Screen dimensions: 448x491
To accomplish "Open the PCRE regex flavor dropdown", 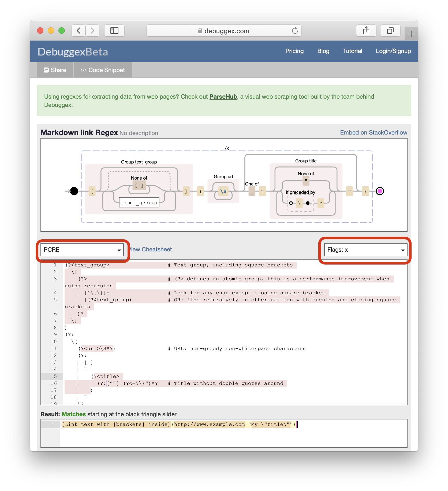I will pyautogui.click(x=82, y=250).
